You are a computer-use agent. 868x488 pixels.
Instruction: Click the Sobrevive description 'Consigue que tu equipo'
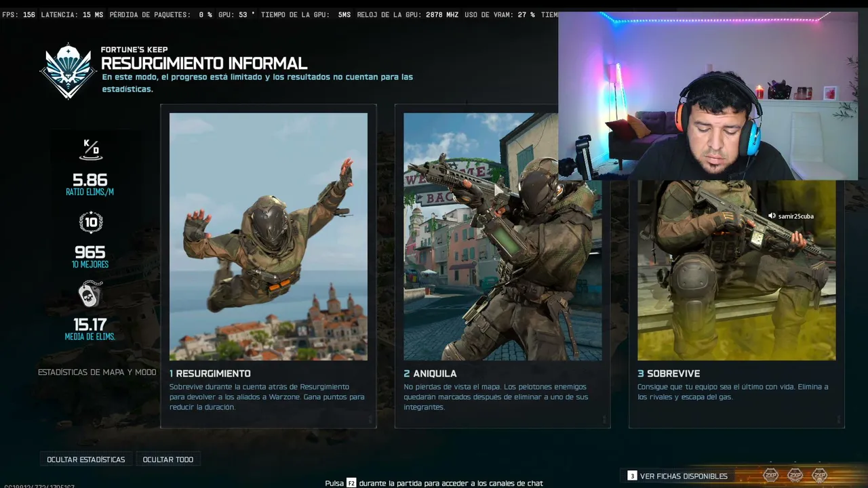coord(733,392)
